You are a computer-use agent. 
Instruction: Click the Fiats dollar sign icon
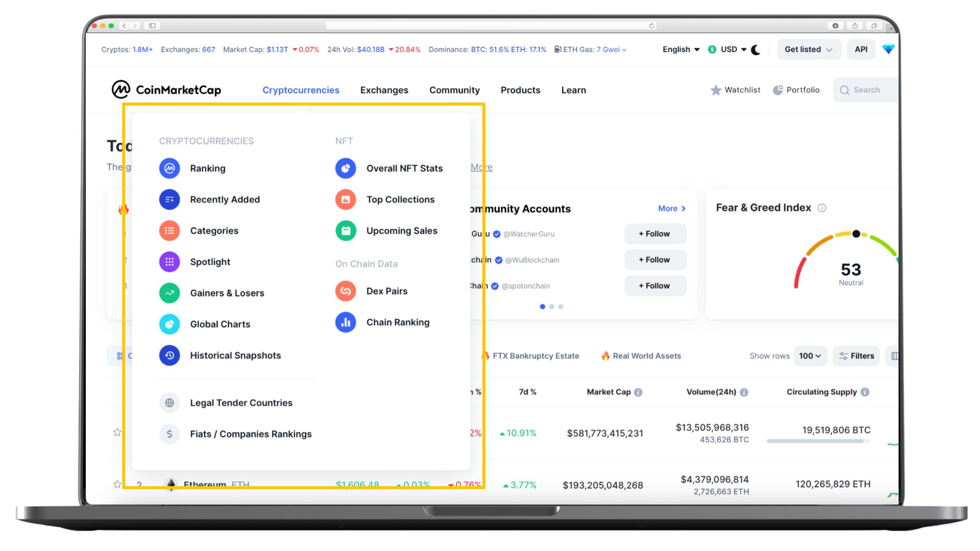(169, 434)
